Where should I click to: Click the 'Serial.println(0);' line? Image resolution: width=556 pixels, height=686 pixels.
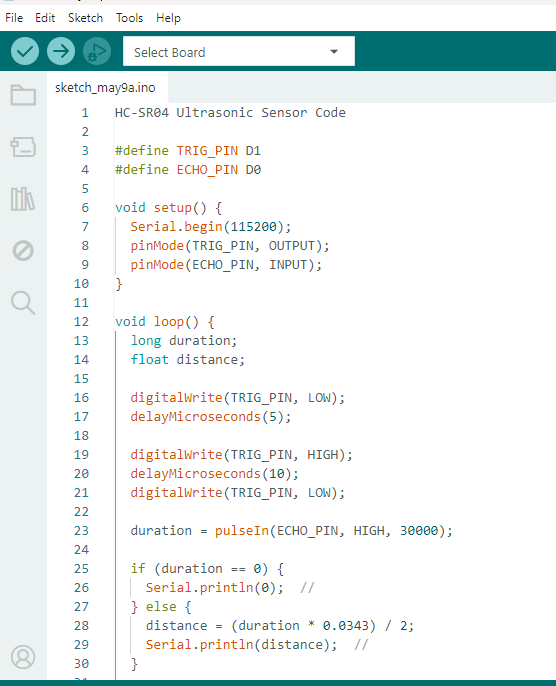pyautogui.click(x=214, y=588)
